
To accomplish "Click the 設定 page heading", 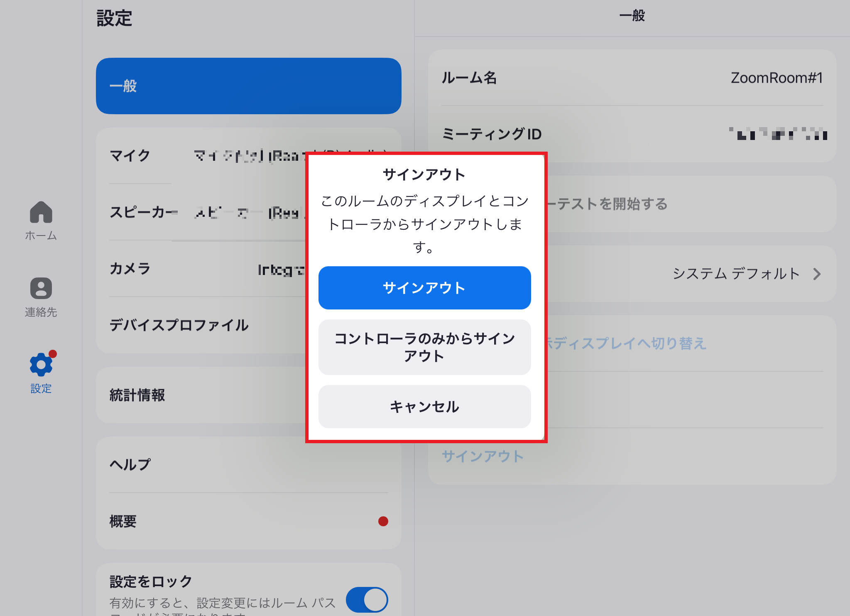I will coord(114,18).
